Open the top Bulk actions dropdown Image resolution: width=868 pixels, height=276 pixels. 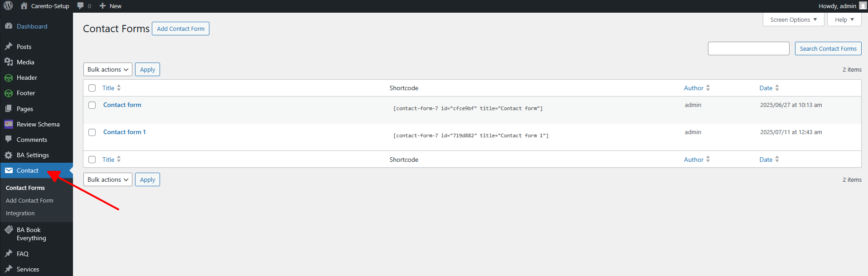[x=108, y=69]
